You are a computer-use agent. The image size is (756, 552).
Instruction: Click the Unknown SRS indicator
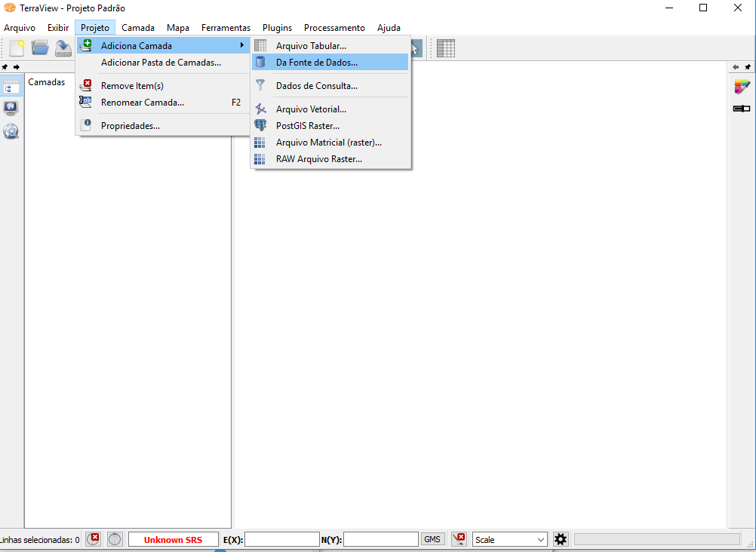(173, 539)
